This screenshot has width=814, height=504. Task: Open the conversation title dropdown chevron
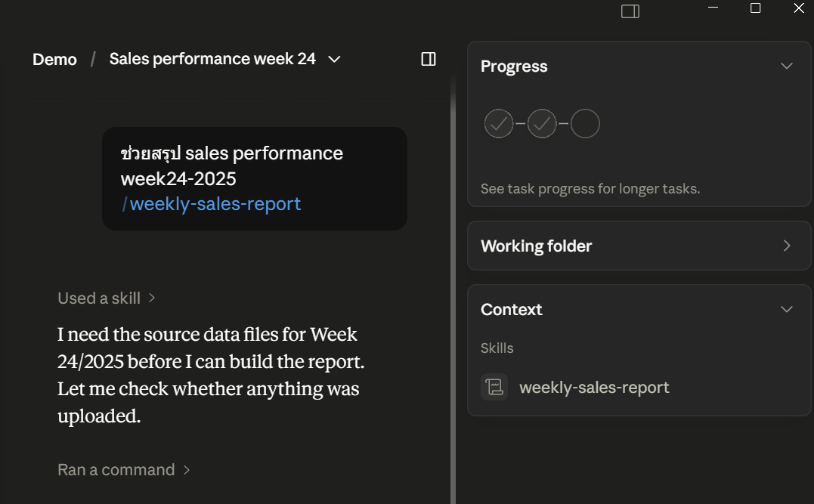tap(335, 59)
